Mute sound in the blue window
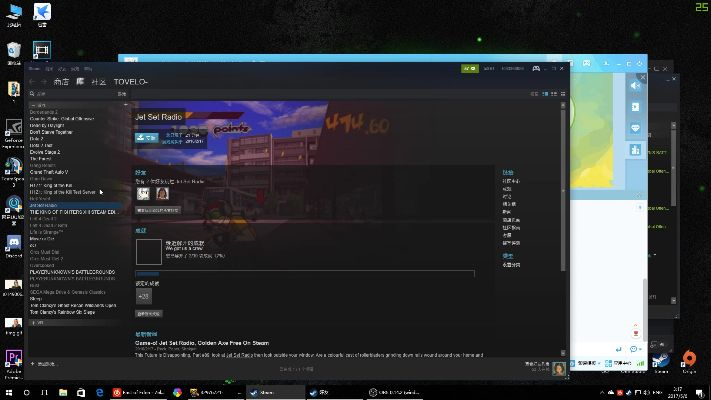The image size is (711, 400). 635,86
